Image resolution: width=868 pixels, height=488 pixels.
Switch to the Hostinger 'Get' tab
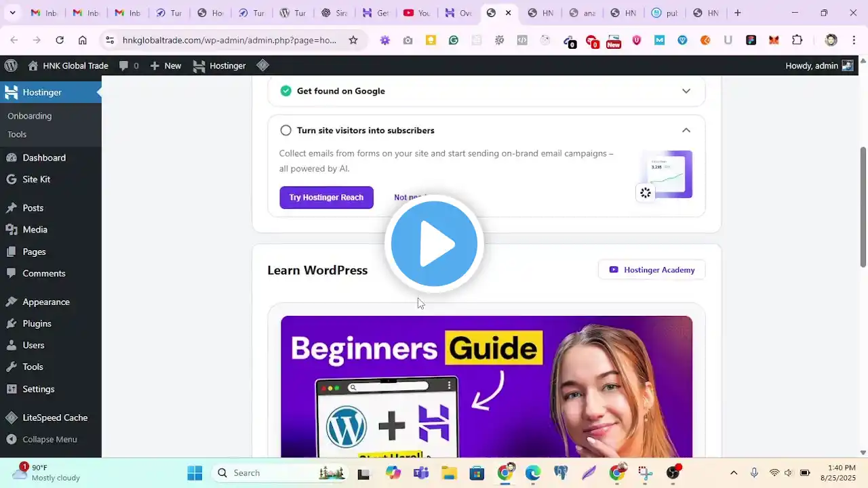376,13
